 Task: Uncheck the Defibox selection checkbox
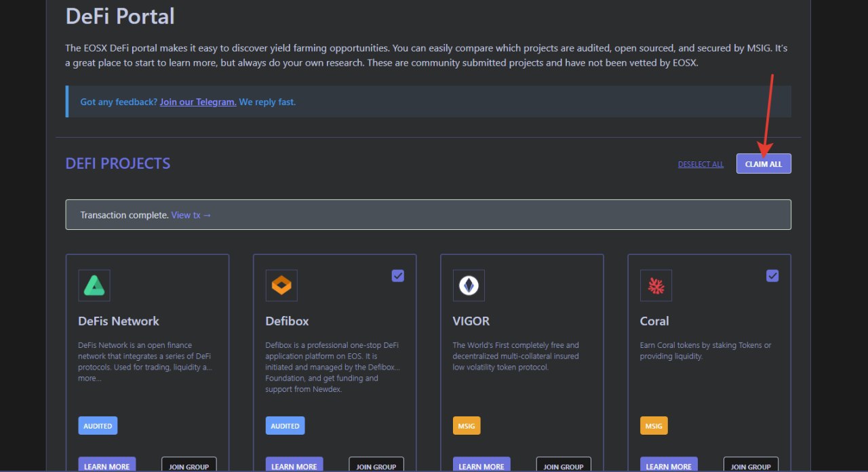click(x=398, y=275)
